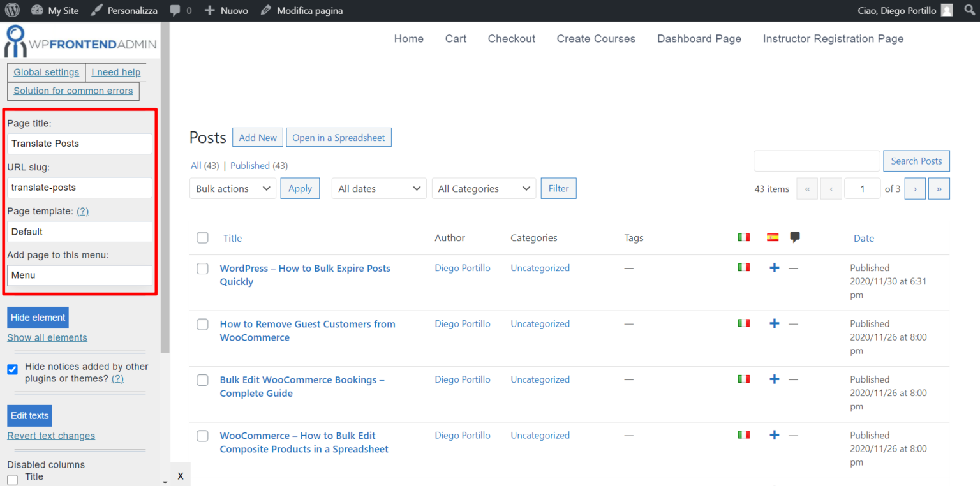The image size is (980, 486).
Task: Click the Search Posts button
Action: click(x=916, y=161)
